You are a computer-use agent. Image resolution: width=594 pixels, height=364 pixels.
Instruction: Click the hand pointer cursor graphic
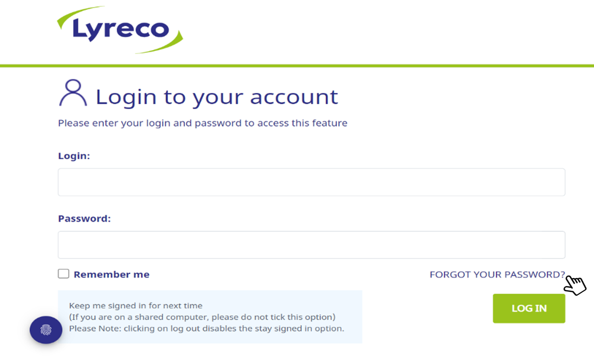point(575,285)
